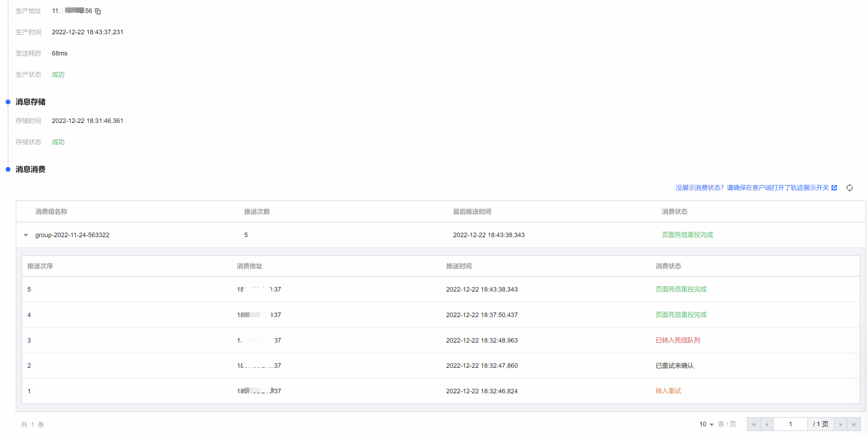Click the 最后推送时间 column header

[x=472, y=212]
